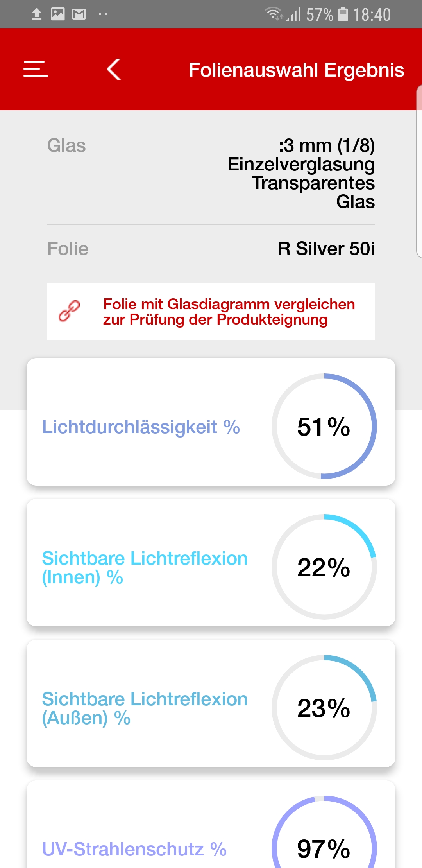Tap the Glas description text
Screen dimensions: 422x868
point(301,174)
